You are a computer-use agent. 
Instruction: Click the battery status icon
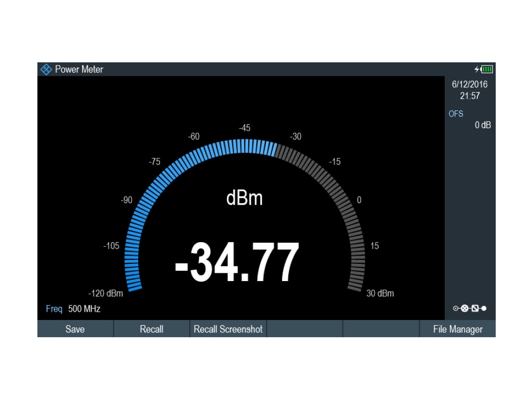(x=487, y=69)
